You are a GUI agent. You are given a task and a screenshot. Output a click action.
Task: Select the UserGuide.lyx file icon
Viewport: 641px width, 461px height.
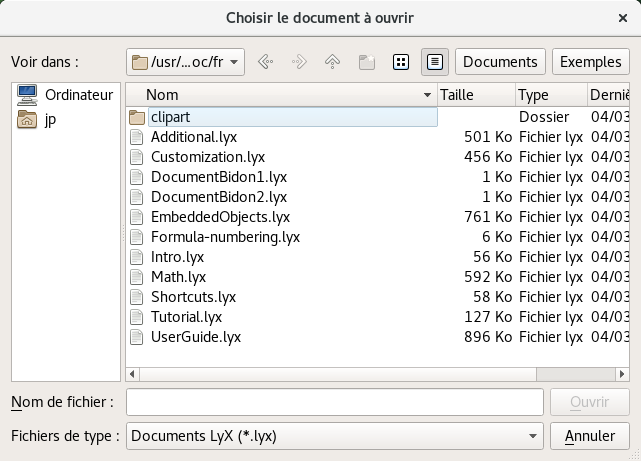click(137, 337)
